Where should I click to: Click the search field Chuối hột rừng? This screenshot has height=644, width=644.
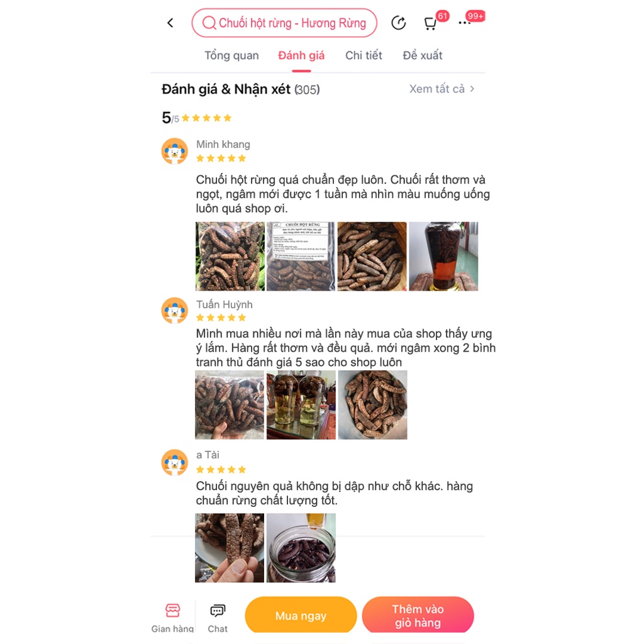(284, 23)
